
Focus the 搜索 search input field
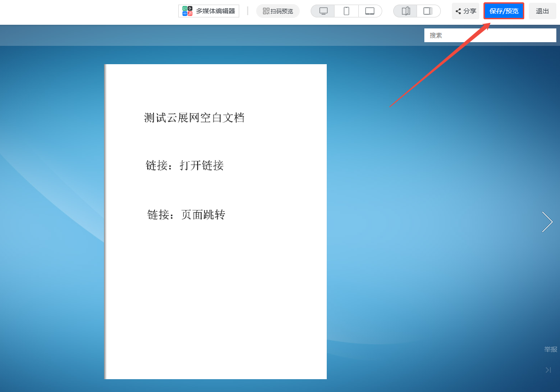(490, 35)
